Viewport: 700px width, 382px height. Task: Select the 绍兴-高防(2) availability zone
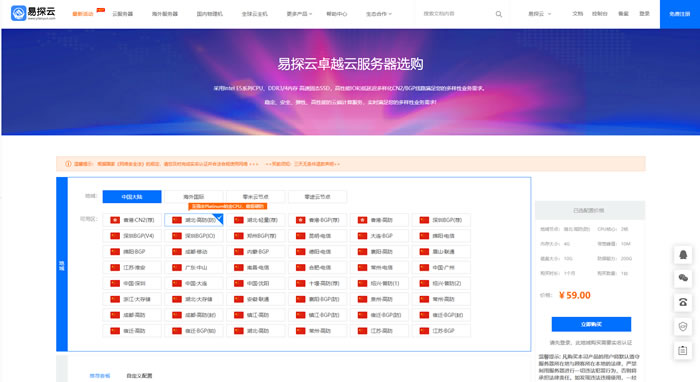coord(441,283)
